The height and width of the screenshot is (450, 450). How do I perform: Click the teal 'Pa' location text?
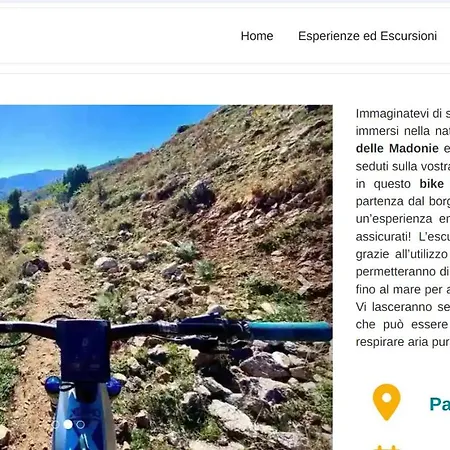point(440,404)
